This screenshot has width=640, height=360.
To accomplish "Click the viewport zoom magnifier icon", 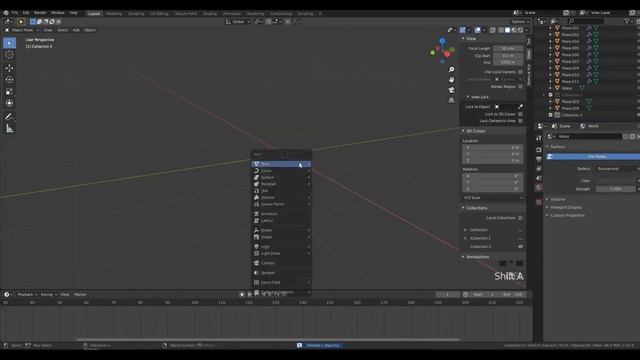I will 451,69.
